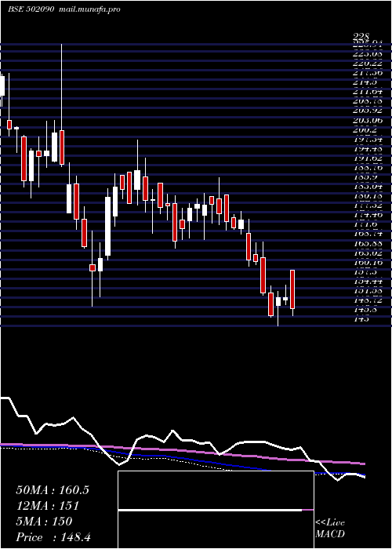Select the 50MA : 160.5 reading

pos(53,490)
